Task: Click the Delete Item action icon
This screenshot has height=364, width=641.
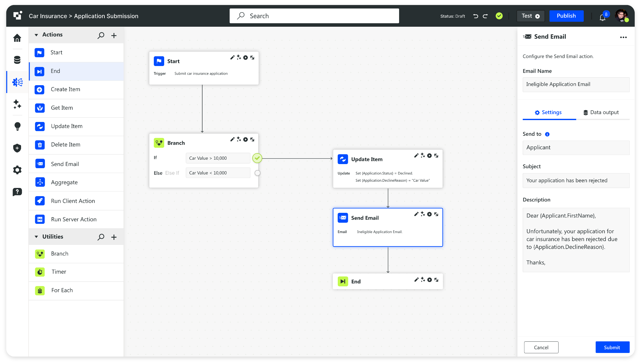Action: click(x=40, y=145)
